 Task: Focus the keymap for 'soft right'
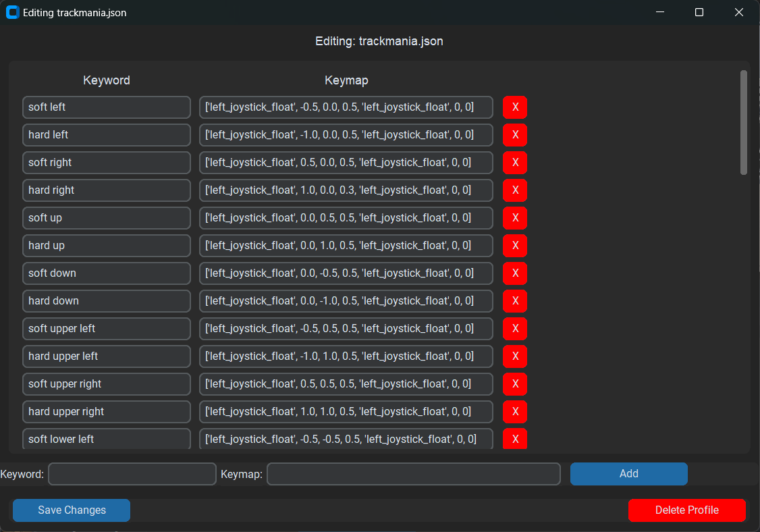(346, 163)
